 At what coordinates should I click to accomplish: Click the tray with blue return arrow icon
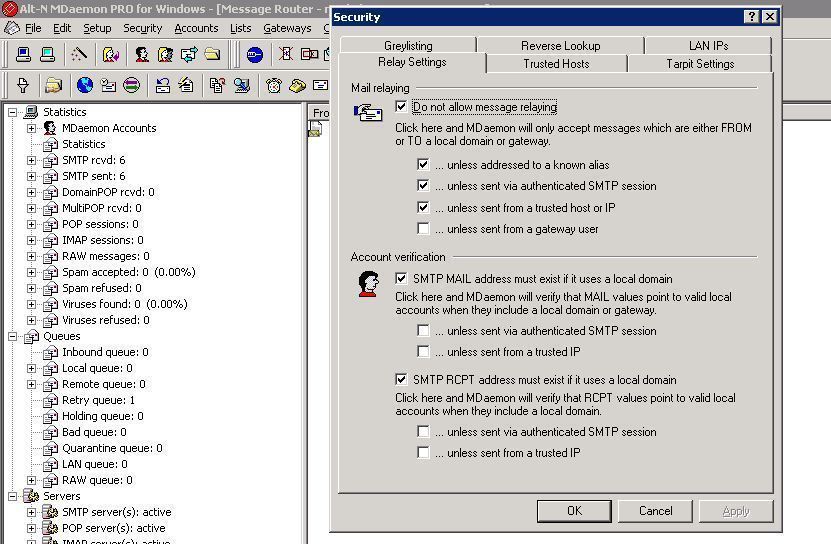pyautogui.click(x=163, y=85)
